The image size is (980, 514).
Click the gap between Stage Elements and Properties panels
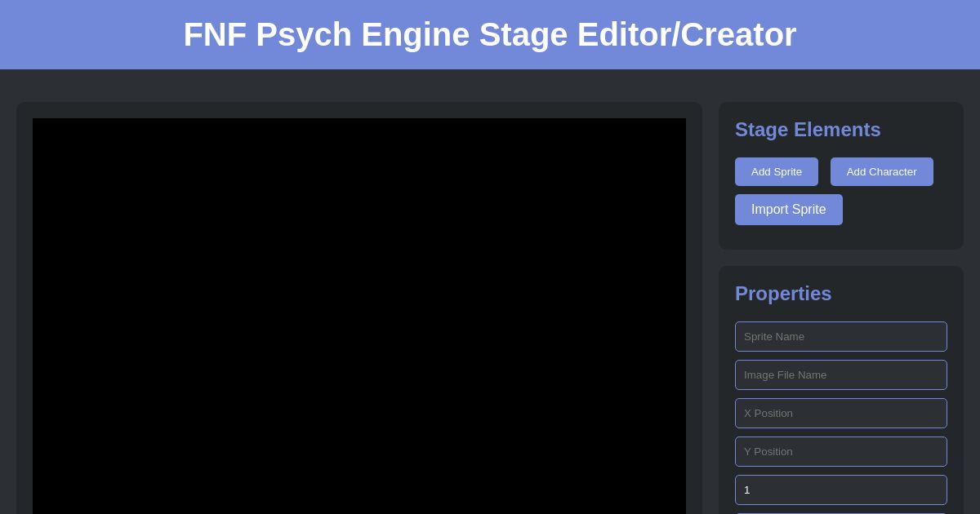pyautogui.click(x=841, y=258)
